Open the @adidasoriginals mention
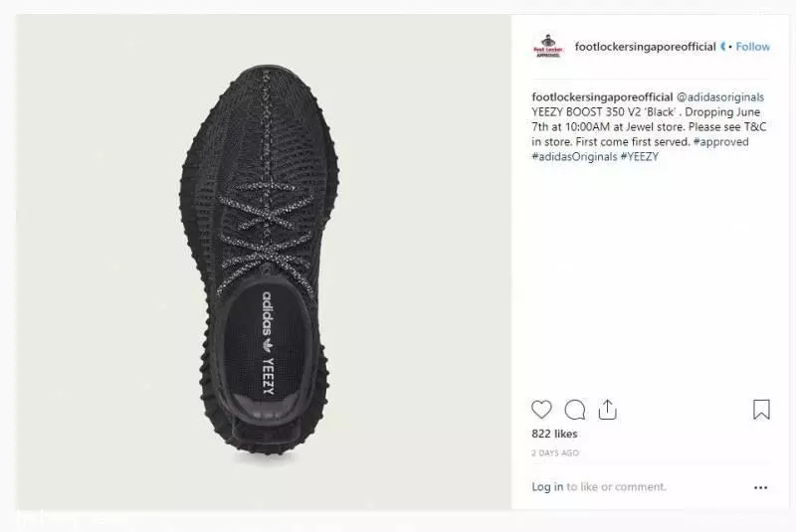 pyautogui.click(x=720, y=96)
